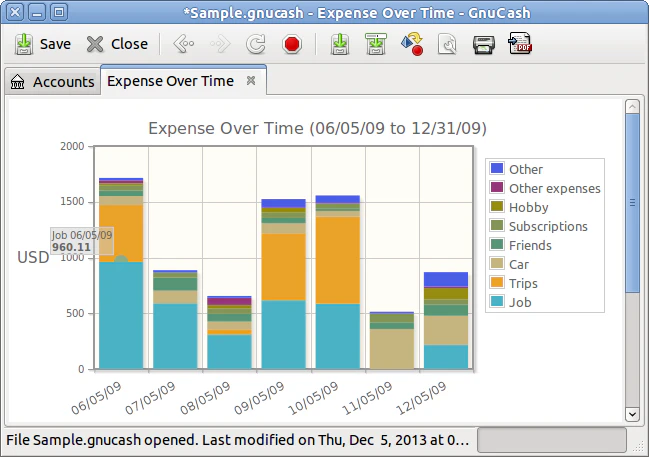The width and height of the screenshot is (649, 457).
Task: Click the Save Report Configuration As icon
Action: (376, 44)
